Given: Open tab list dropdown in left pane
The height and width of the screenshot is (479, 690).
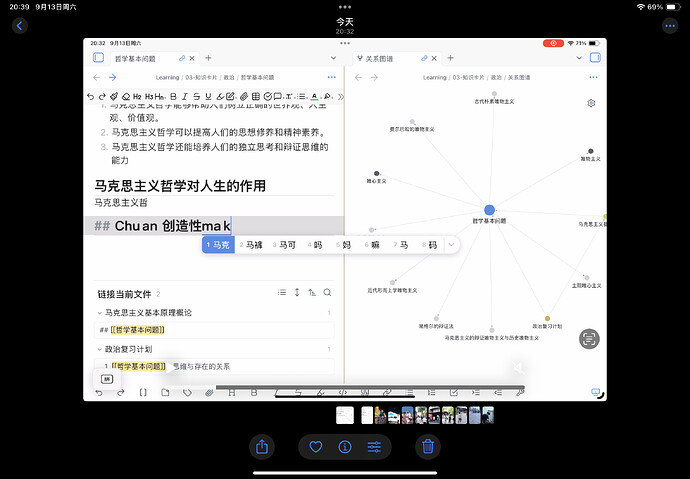Looking at the screenshot, I should click(x=333, y=58).
